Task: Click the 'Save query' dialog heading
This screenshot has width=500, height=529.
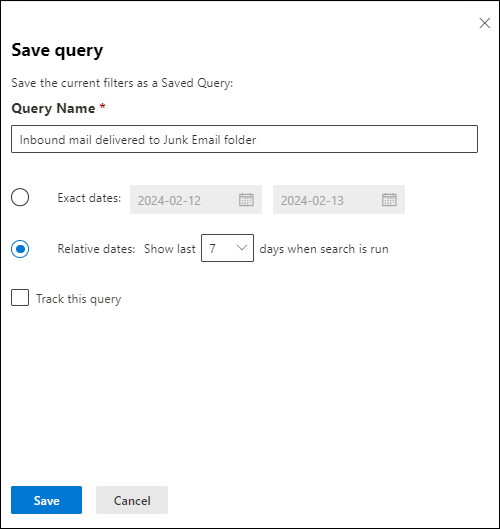Action: coord(57,51)
